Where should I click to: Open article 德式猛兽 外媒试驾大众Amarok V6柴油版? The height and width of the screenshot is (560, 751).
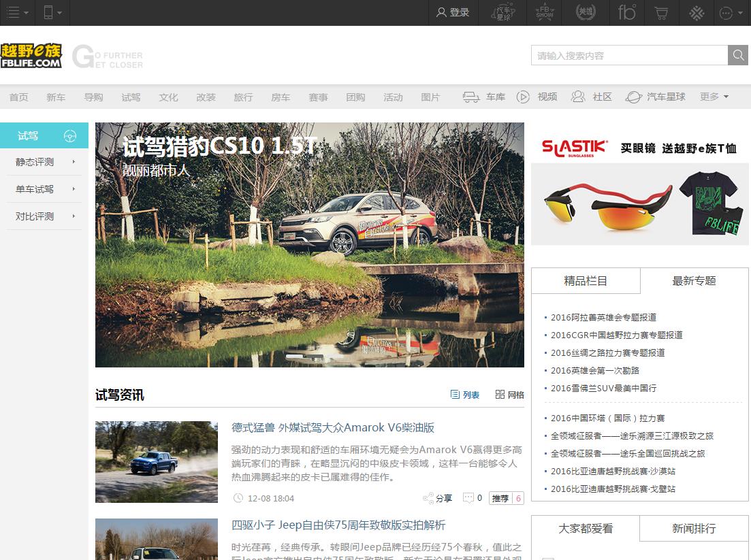pyautogui.click(x=333, y=427)
